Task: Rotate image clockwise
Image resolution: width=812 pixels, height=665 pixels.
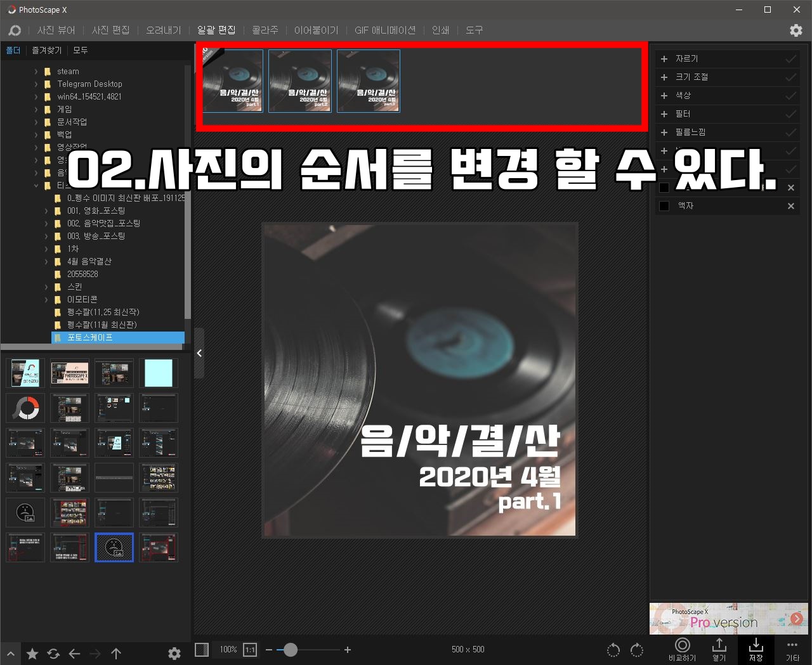Action: (x=637, y=650)
